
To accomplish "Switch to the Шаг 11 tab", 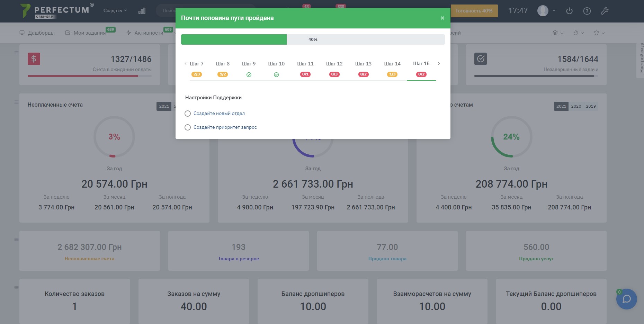I will [x=305, y=64].
